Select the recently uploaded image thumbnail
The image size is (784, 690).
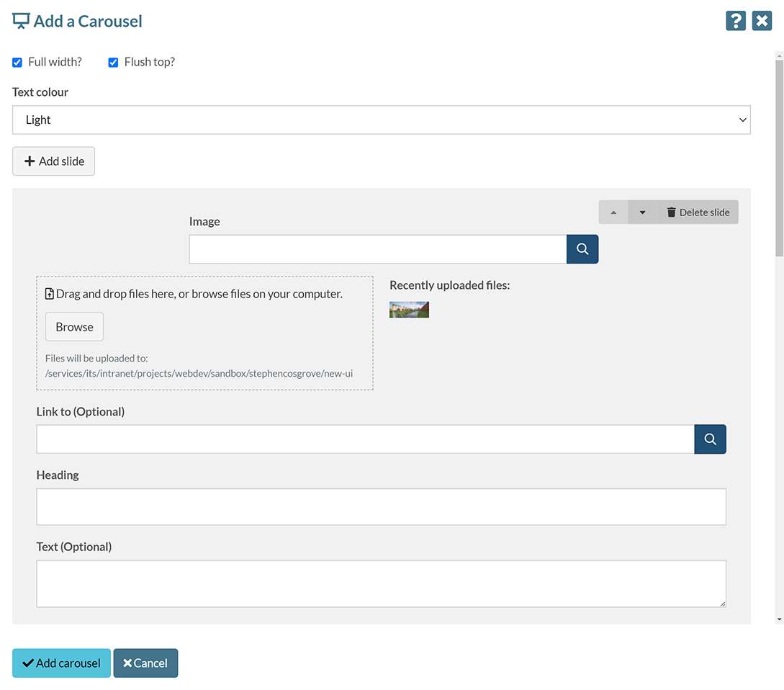[x=409, y=310]
